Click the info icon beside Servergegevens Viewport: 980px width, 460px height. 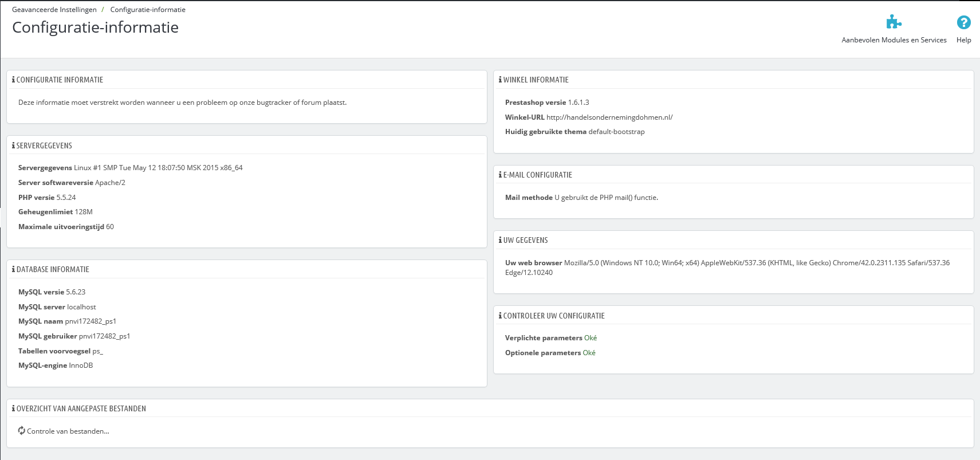[13, 146]
